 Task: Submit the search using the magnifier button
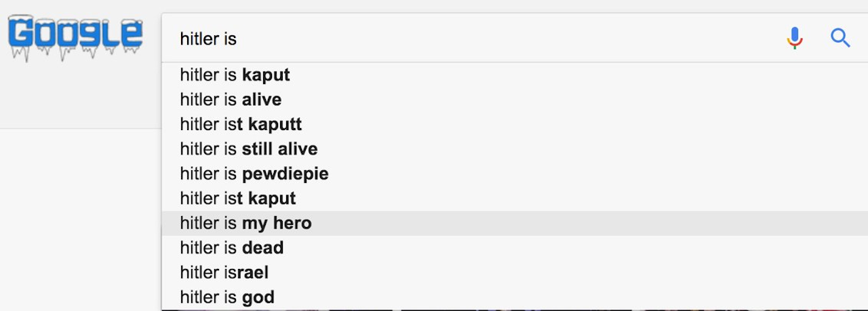(840, 38)
